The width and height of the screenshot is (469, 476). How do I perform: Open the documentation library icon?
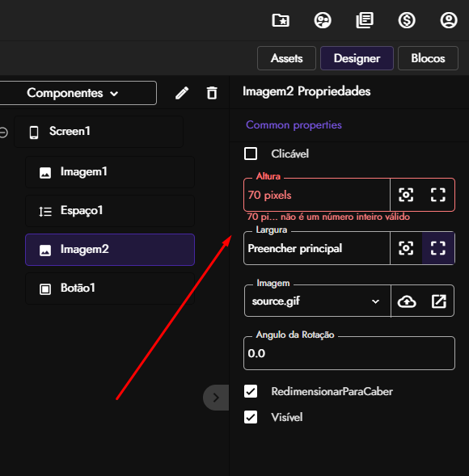(x=365, y=20)
